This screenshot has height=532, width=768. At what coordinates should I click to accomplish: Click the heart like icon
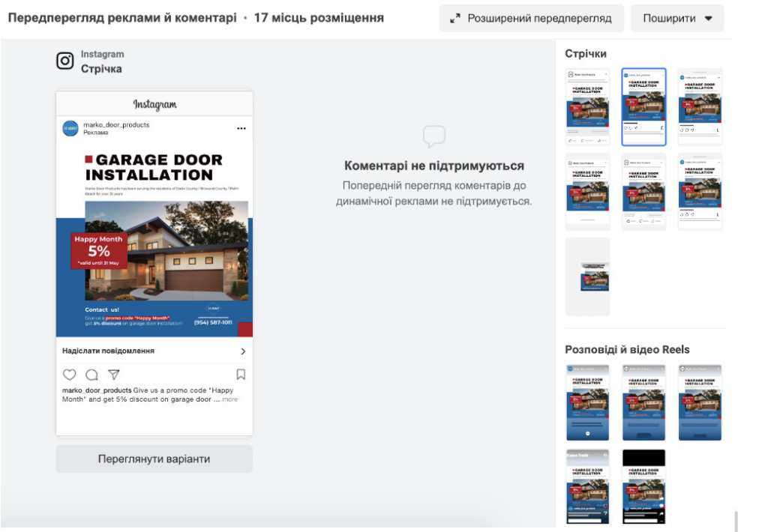pos(69,375)
